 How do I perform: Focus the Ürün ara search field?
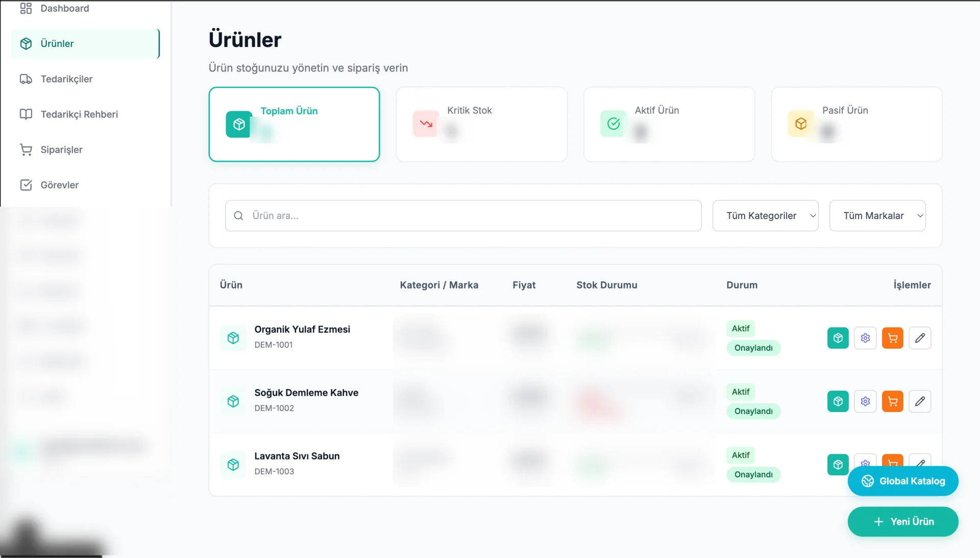[463, 215]
